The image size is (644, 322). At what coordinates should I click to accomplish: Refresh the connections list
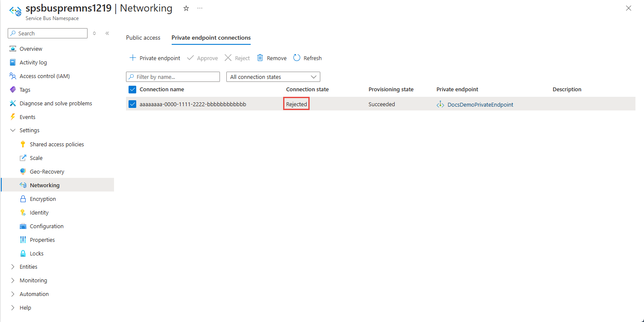click(307, 58)
